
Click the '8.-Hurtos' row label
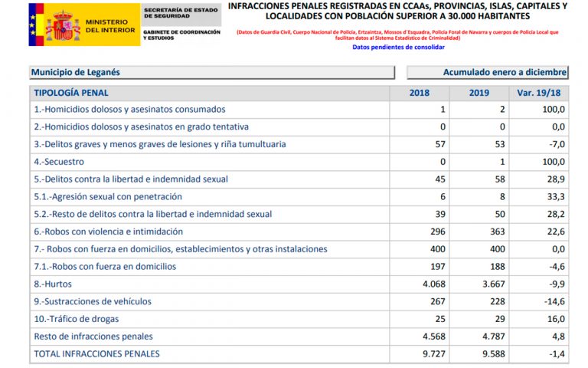click(x=53, y=284)
